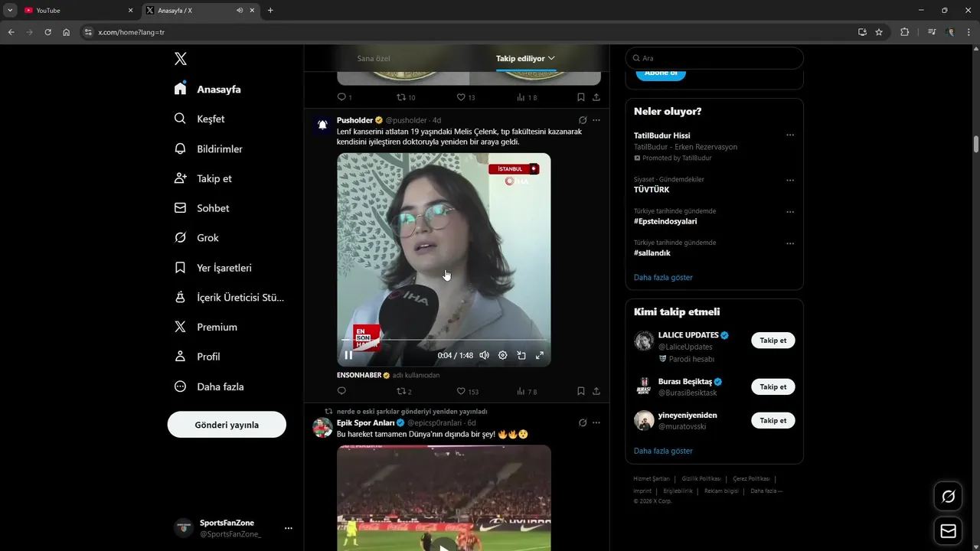Show more under Kimi takip etmeli
The height and width of the screenshot is (551, 980).
point(663,451)
